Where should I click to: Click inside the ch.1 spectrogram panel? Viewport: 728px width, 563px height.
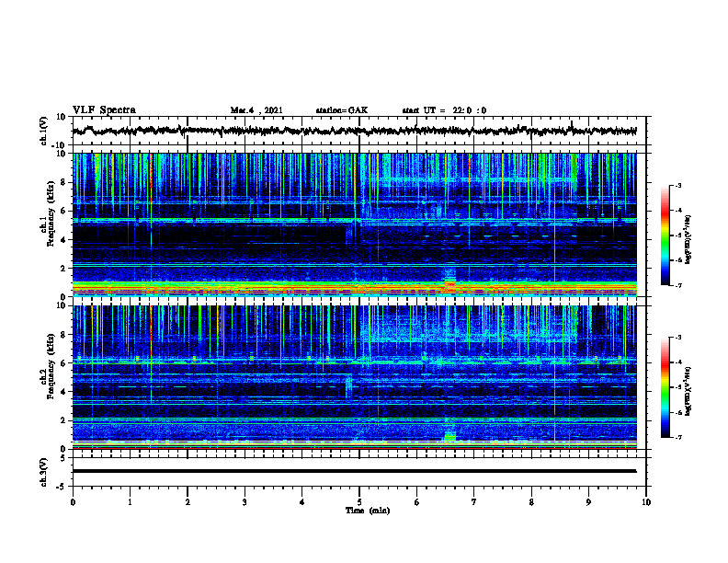click(x=354, y=224)
